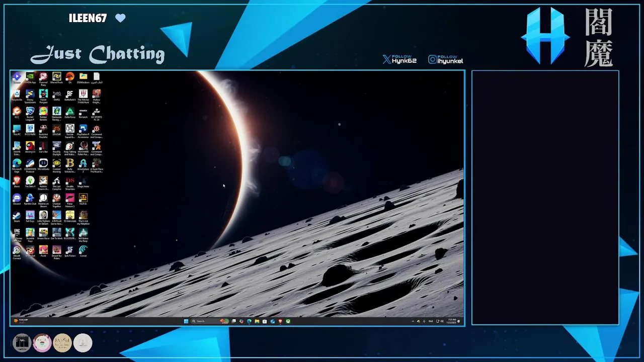Select the This PC icon

tap(17, 131)
